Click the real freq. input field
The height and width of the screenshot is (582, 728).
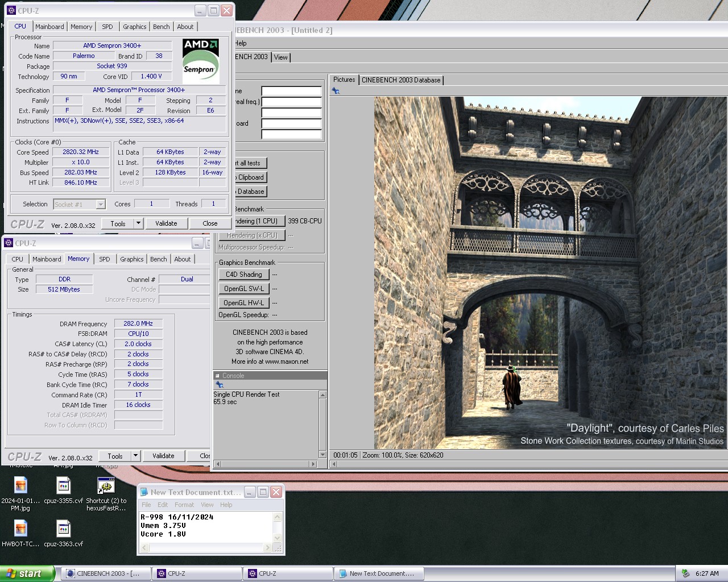(291, 102)
